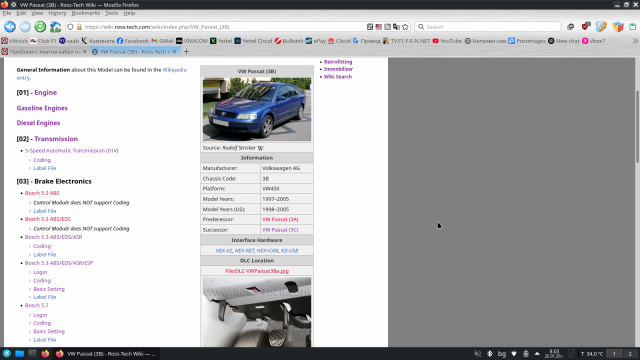
Task: Go back using the browser Back arrow
Action: click(x=10, y=27)
